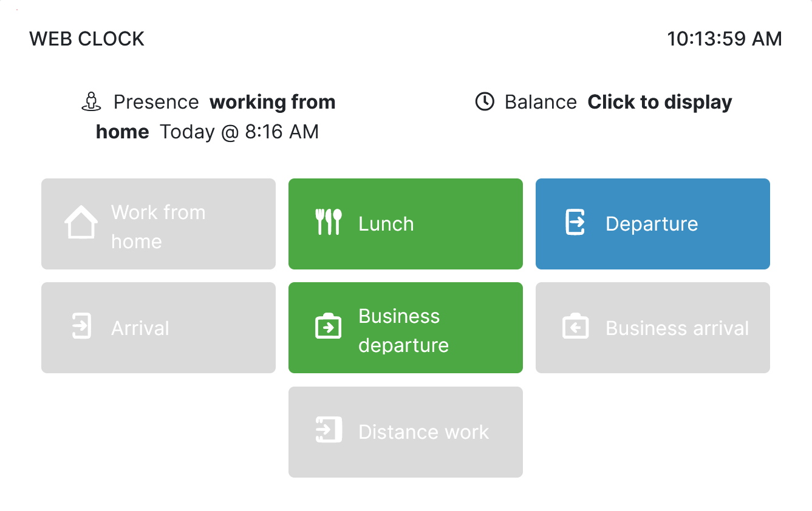
Task: Click the briefcase Business departure icon
Action: [329, 327]
